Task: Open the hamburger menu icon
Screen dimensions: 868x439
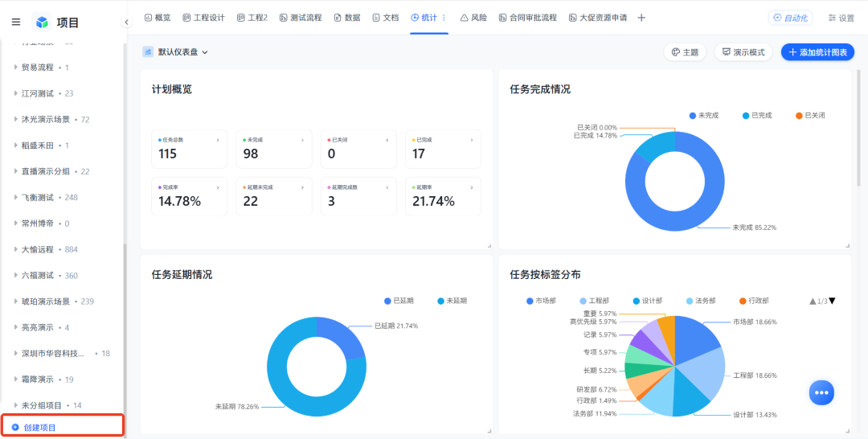Action: tap(16, 23)
